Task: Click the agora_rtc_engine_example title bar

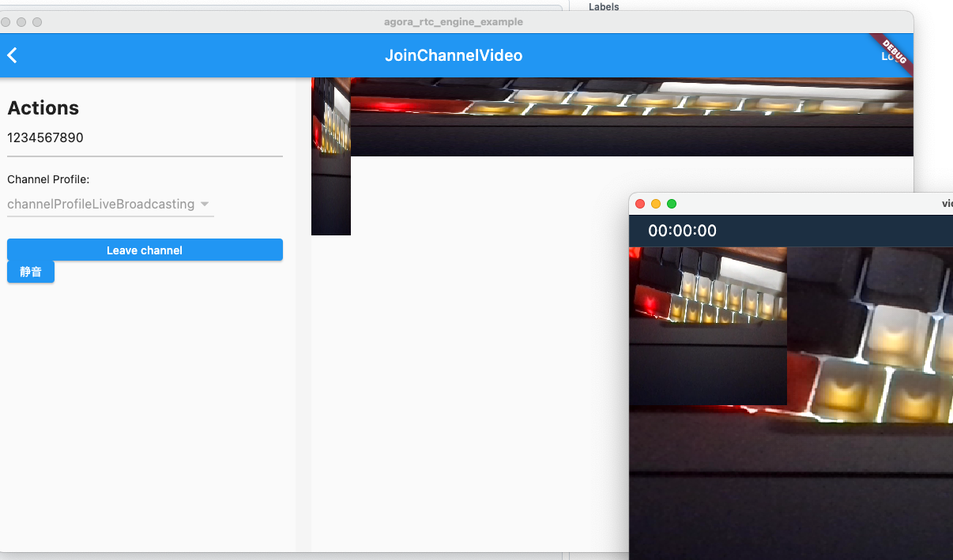Action: (x=454, y=21)
